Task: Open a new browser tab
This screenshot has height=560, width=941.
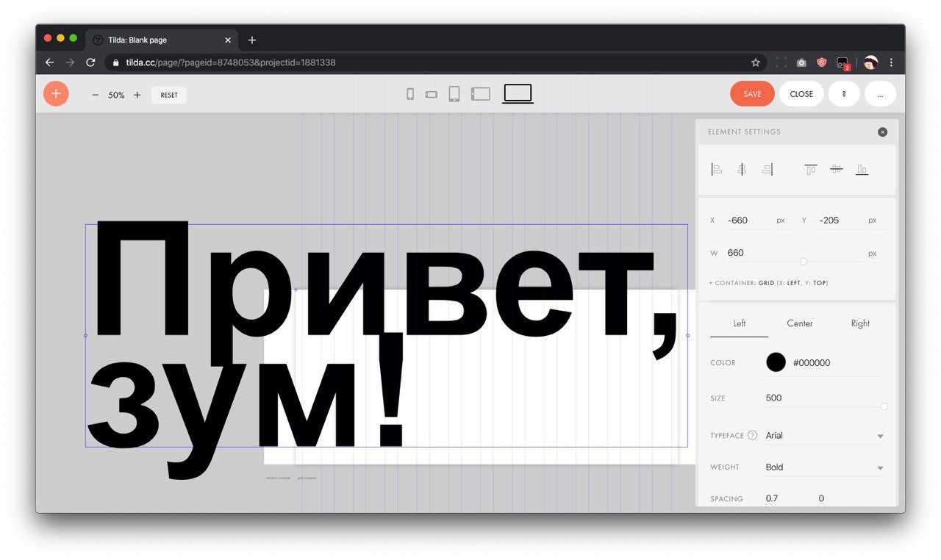Action: [x=252, y=40]
